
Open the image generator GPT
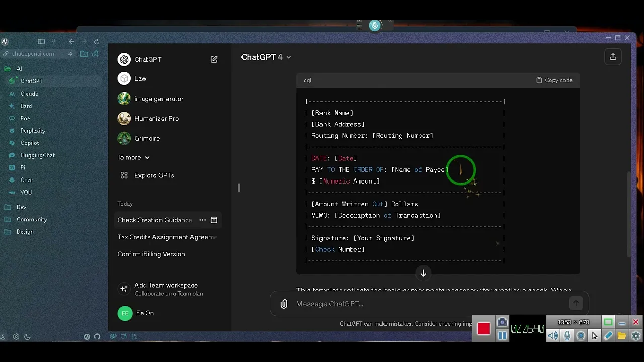click(158, 99)
